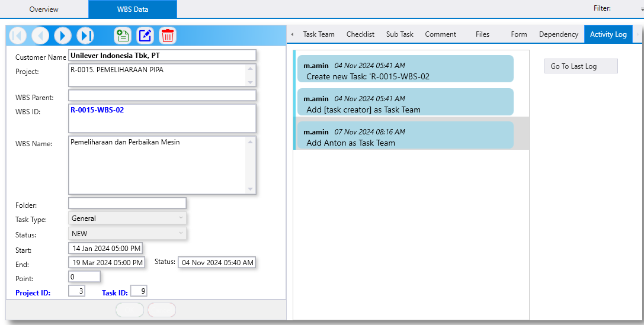This screenshot has width=644, height=325.
Task: Select the Activity Log tab
Action: click(x=608, y=34)
